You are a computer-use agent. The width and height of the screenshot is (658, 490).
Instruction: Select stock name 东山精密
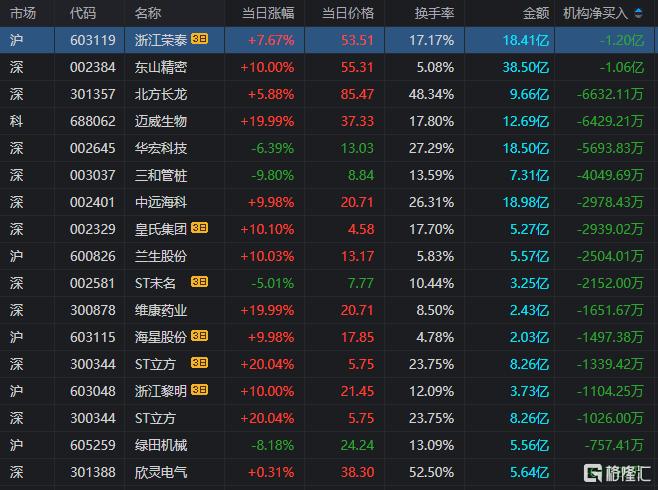coord(161,67)
